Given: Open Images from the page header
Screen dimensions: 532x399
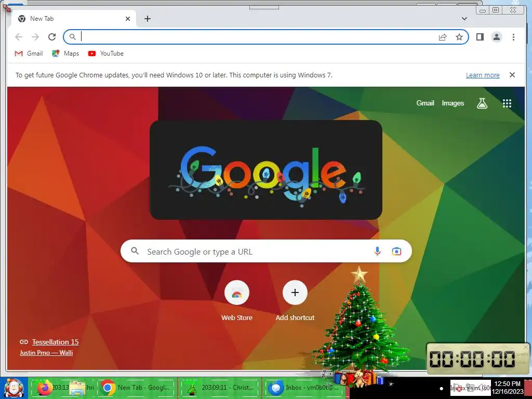Looking at the screenshot, I should [453, 103].
